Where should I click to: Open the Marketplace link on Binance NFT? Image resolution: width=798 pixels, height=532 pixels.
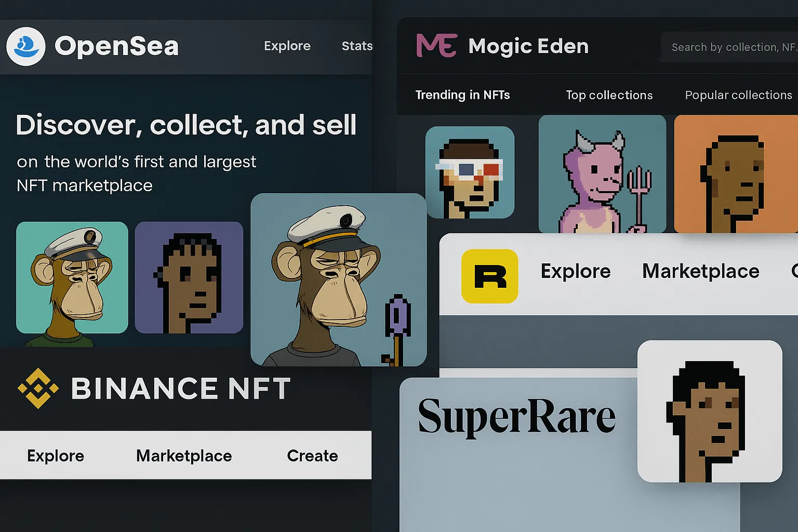[184, 456]
